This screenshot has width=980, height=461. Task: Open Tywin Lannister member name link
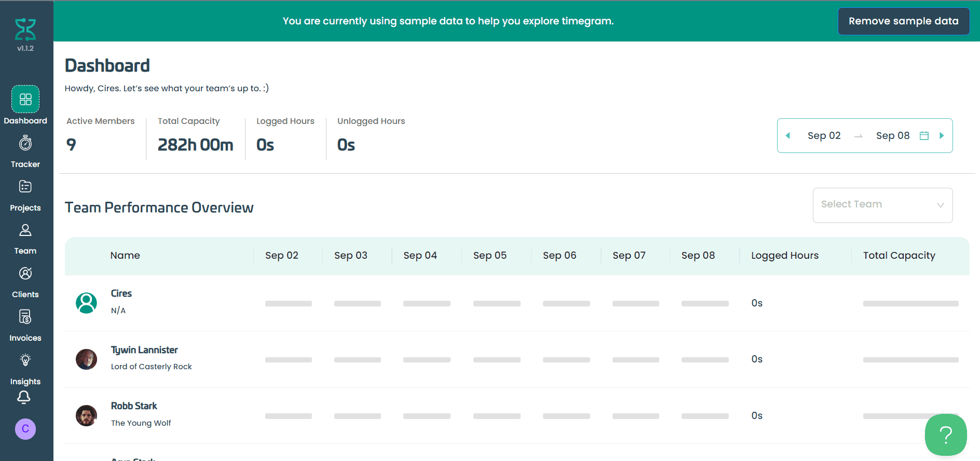tap(144, 350)
